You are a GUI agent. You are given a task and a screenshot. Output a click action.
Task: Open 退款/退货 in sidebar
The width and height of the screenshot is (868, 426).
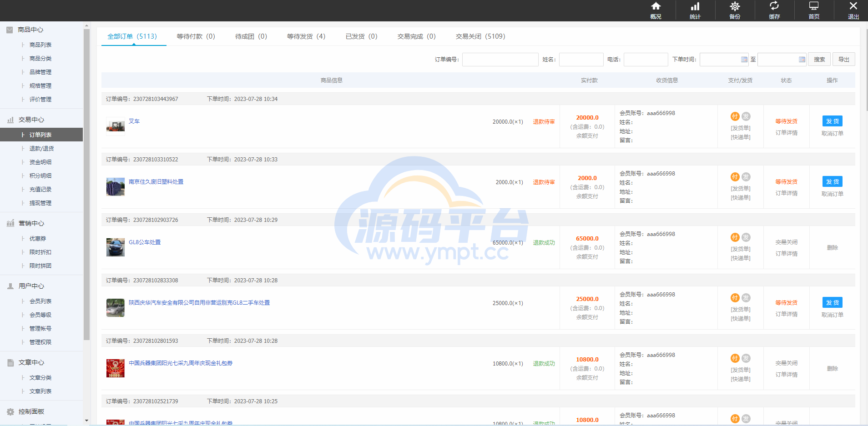point(41,149)
